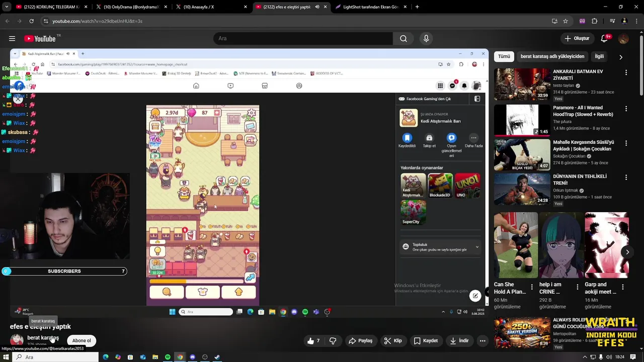Like the video with thumbs up
Image resolution: width=644 pixels, height=362 pixels.
[x=314, y=341]
